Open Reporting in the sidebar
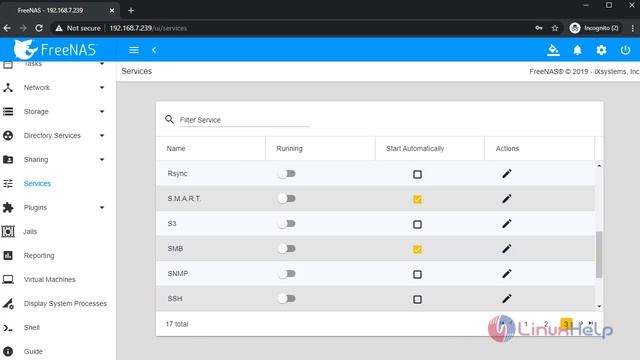Image resolution: width=640 pixels, height=360 pixels. pyautogui.click(x=39, y=256)
